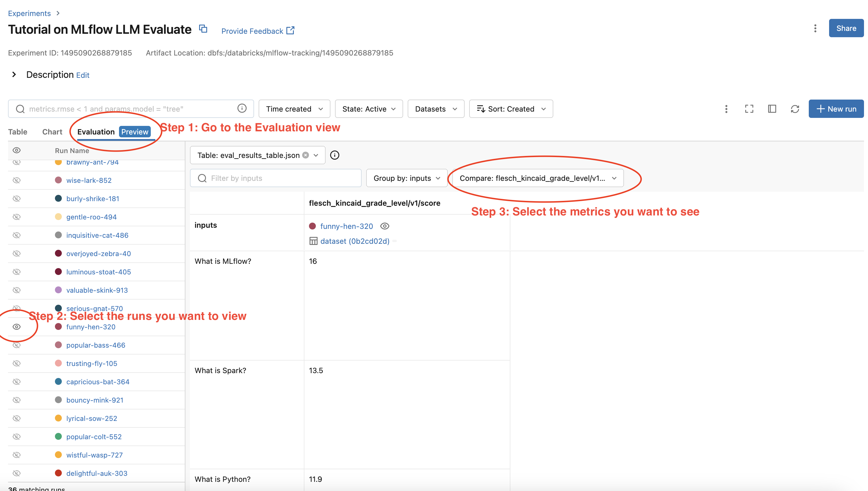Open the Provide Feedback link
Image resolution: width=868 pixels, height=491 pixels.
coord(257,31)
